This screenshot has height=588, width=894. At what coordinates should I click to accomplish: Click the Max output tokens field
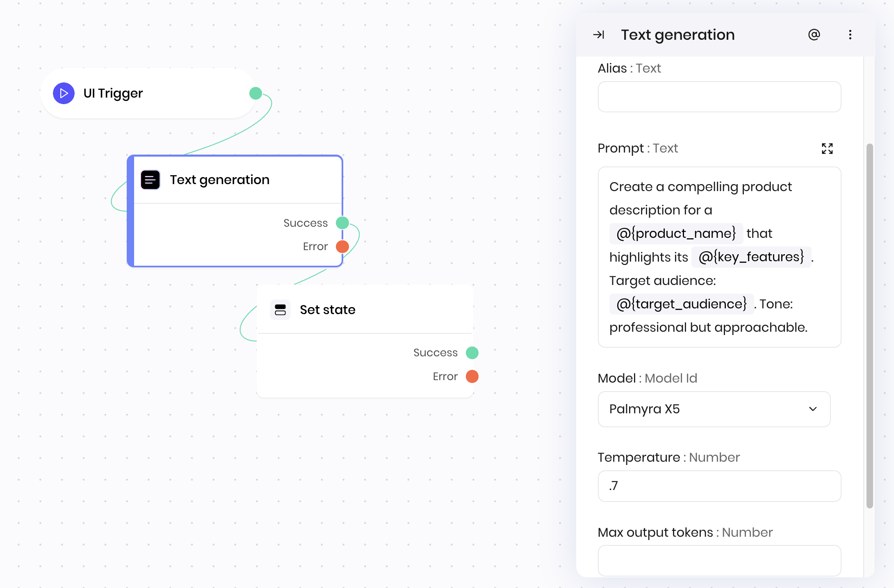719,561
